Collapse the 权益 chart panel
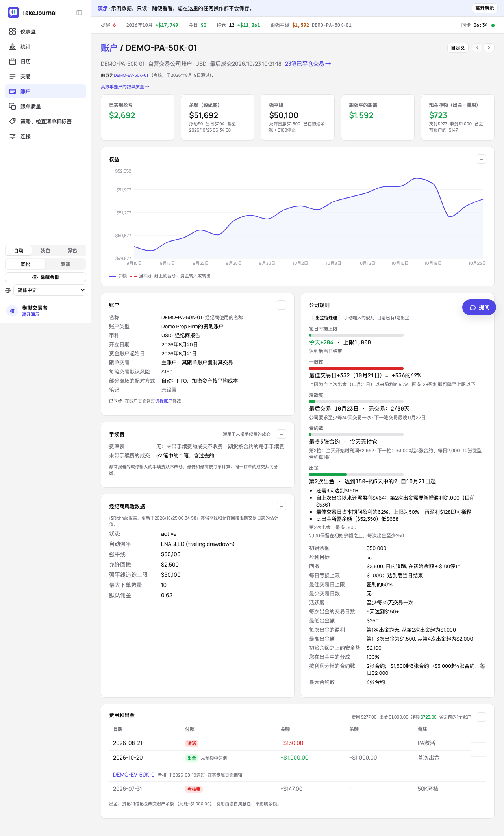This screenshot has width=504, height=836. point(482,159)
